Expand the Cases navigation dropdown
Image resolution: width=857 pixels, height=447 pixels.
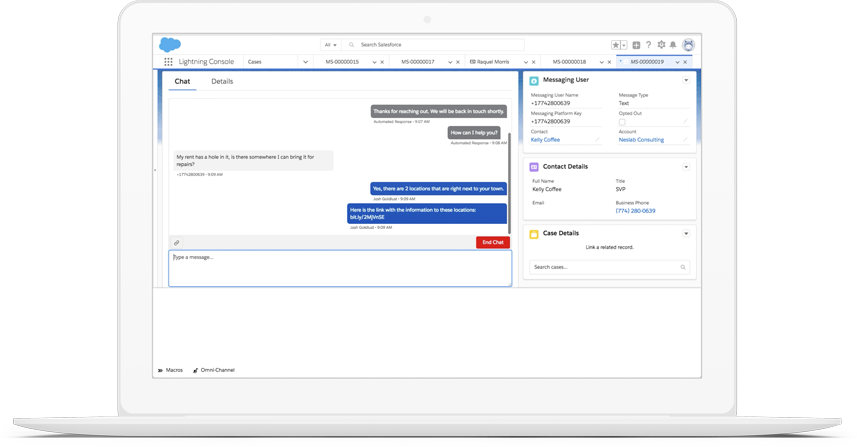305,62
